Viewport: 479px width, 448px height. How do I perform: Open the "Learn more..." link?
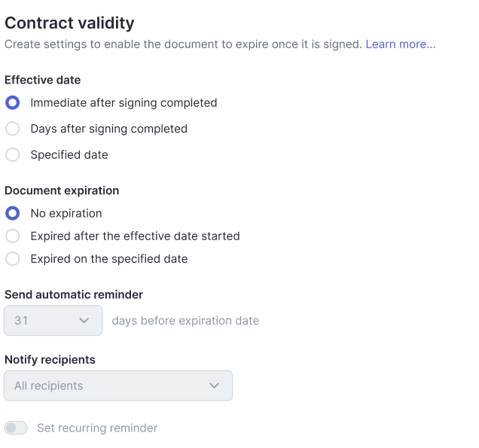tap(401, 44)
